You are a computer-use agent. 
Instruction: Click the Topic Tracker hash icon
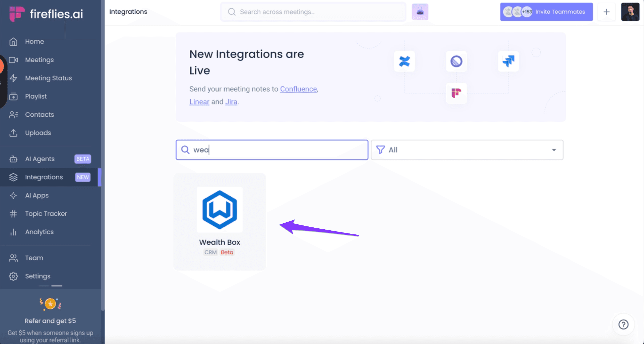pos(13,214)
